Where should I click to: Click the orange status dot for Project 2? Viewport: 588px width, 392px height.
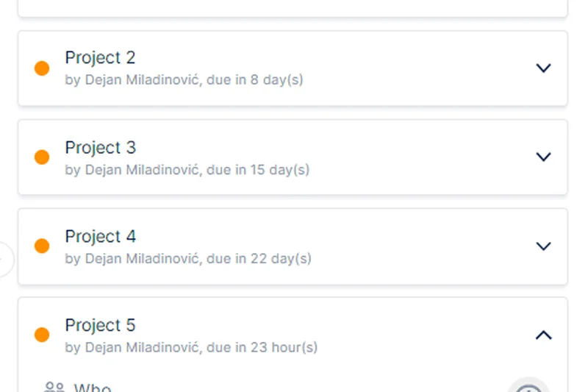(42, 68)
